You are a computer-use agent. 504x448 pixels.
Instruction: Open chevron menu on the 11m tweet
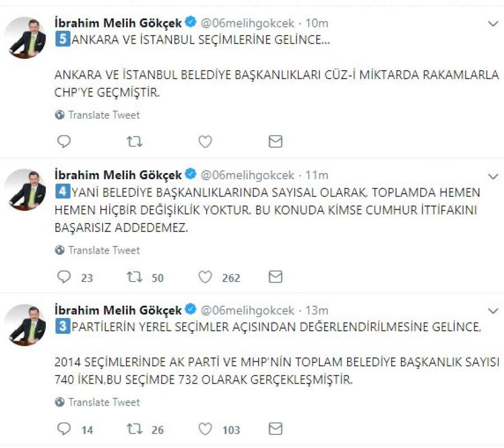[493, 176]
